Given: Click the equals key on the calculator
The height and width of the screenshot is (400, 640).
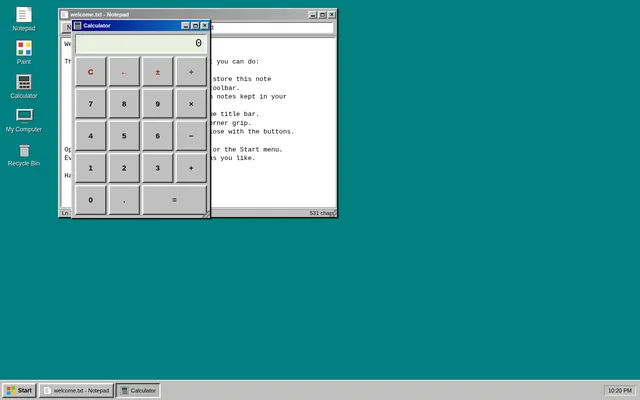Looking at the screenshot, I should click(174, 200).
